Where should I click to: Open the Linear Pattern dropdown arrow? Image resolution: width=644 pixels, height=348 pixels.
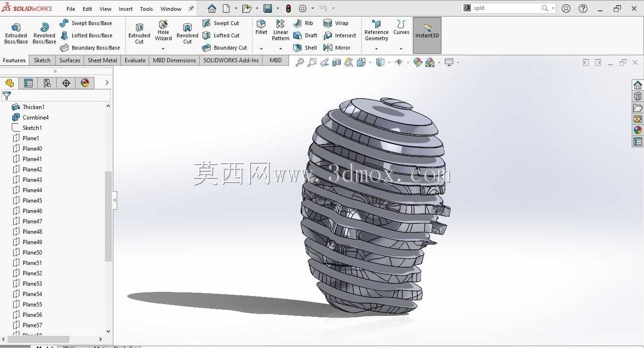pyautogui.click(x=280, y=49)
